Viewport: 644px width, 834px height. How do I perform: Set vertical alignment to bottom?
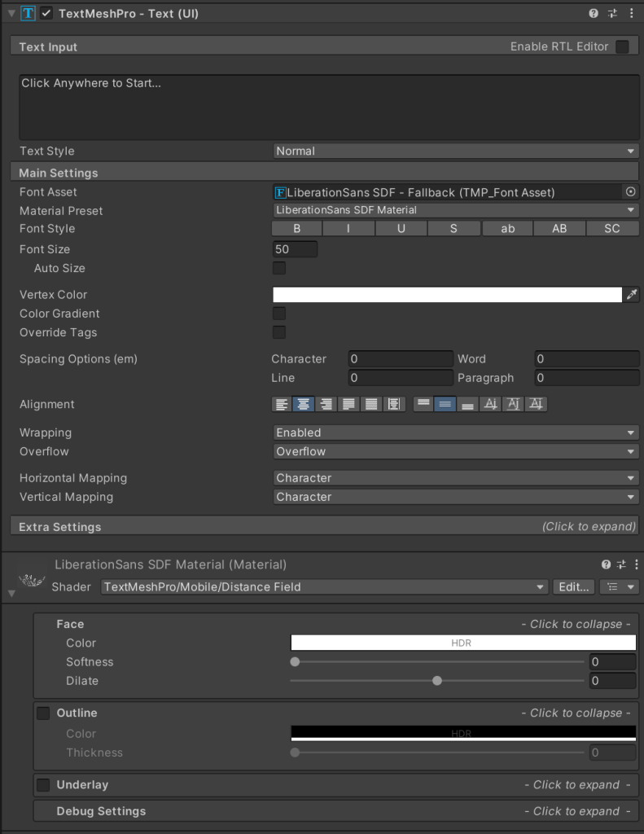click(x=467, y=404)
